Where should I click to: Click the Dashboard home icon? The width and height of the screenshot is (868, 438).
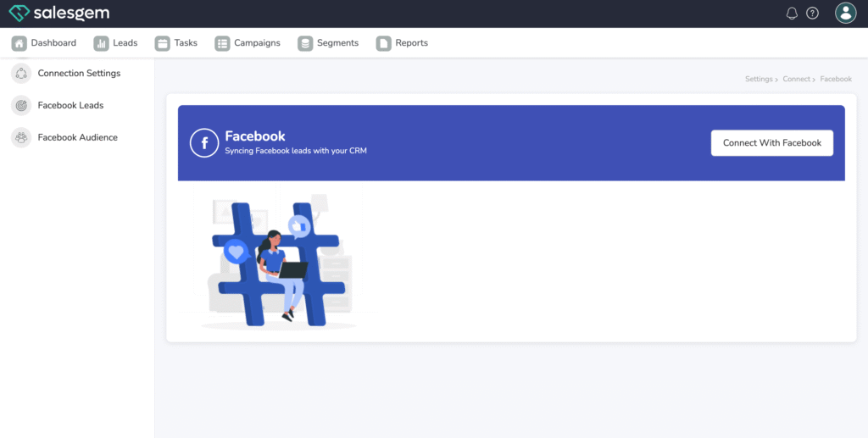point(19,43)
